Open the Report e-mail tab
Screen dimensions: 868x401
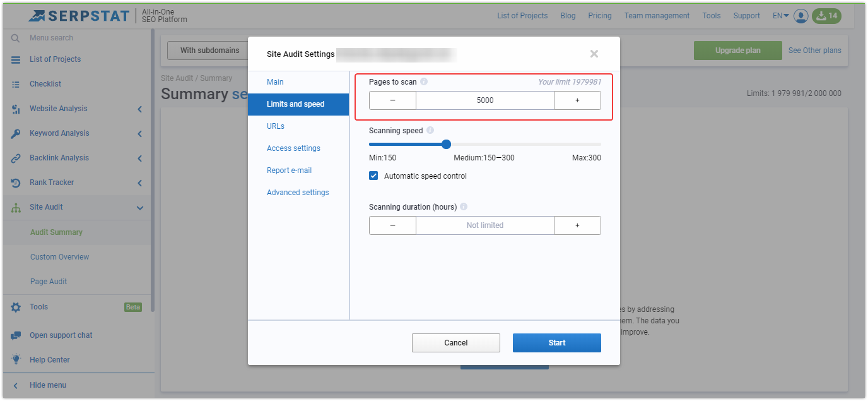pyautogui.click(x=289, y=171)
